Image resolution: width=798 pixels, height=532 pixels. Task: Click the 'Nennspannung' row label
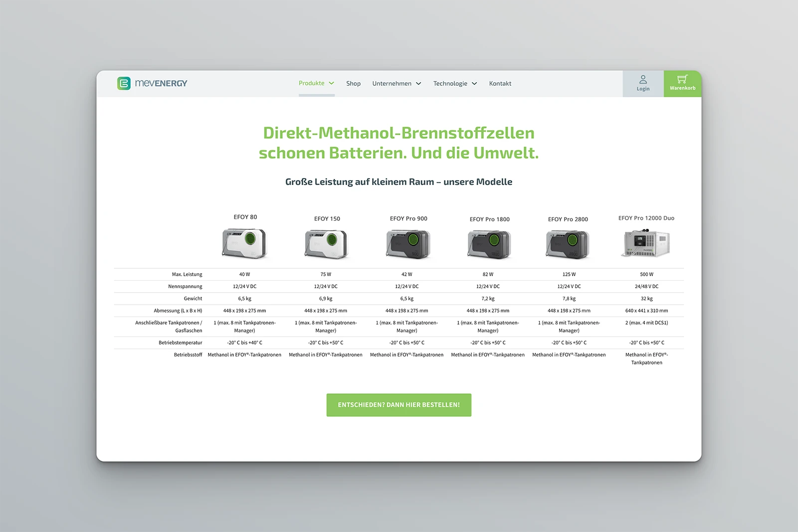[x=185, y=287]
